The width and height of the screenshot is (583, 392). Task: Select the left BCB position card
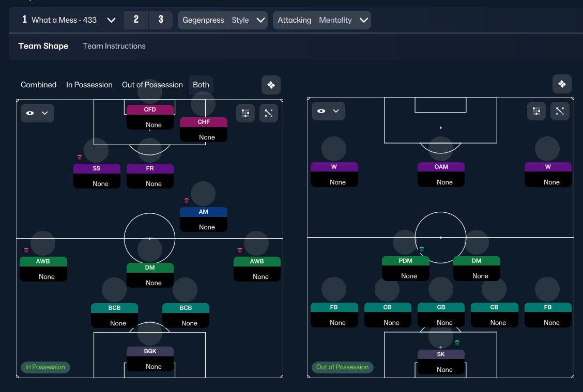(x=115, y=316)
